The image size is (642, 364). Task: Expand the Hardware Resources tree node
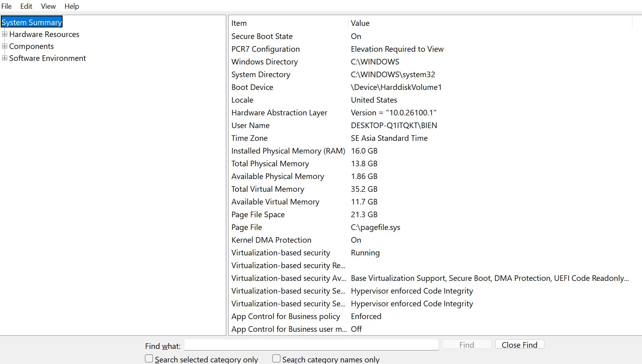coord(5,34)
